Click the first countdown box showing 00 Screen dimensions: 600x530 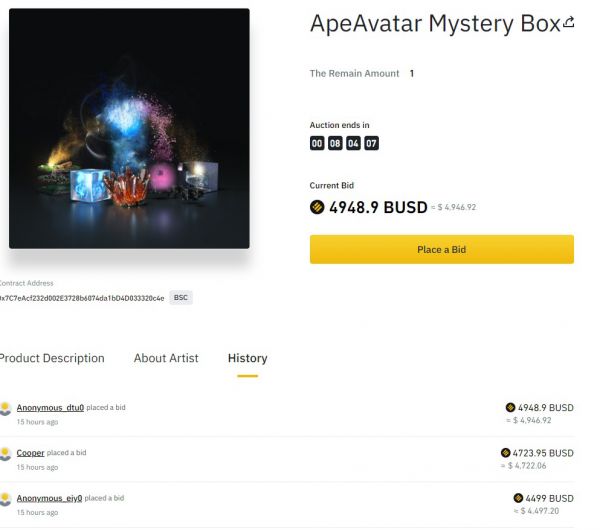click(x=317, y=143)
